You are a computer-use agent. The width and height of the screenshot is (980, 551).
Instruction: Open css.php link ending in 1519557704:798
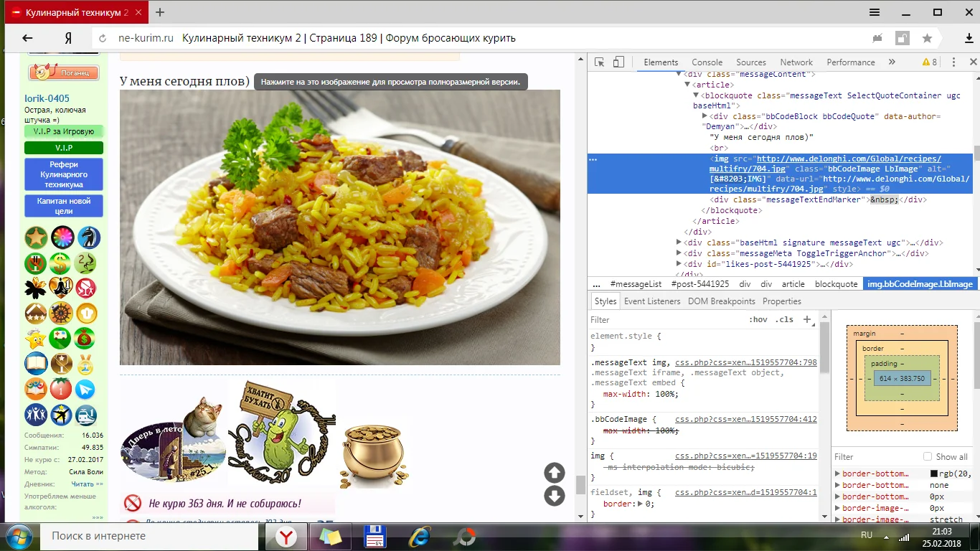[746, 362]
